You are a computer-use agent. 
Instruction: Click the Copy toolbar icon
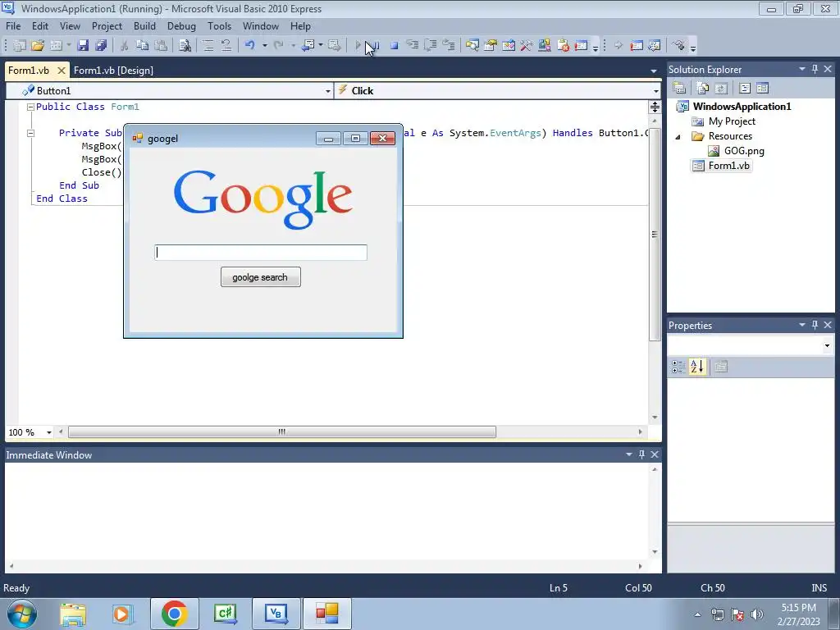pos(142,46)
